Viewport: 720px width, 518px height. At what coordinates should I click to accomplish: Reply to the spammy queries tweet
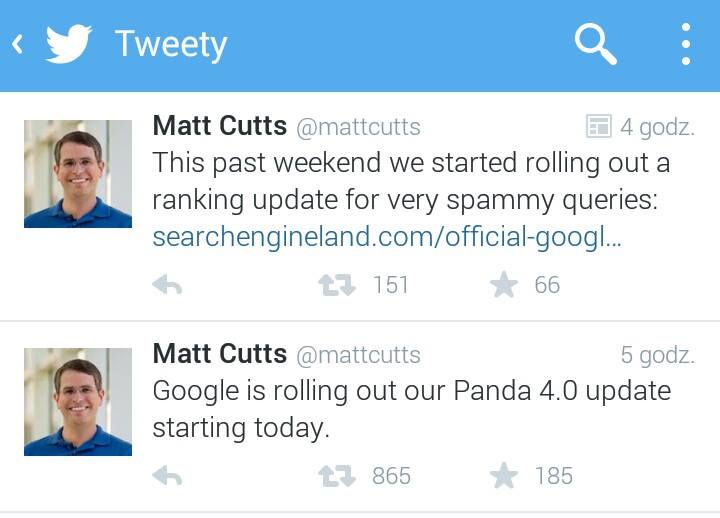coord(167,286)
